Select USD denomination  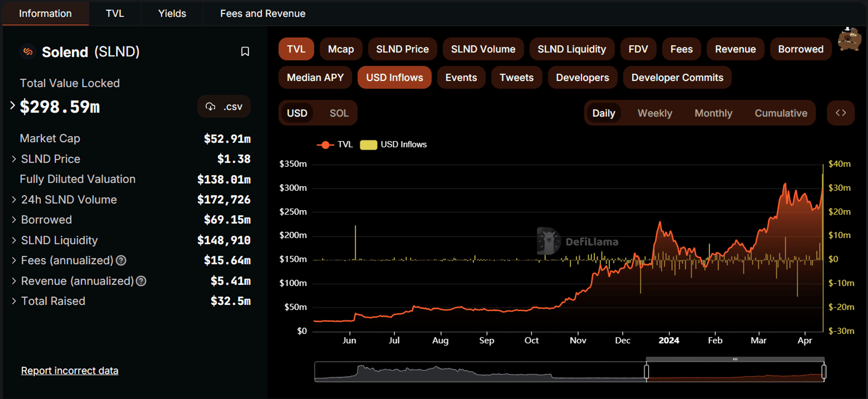[297, 113]
